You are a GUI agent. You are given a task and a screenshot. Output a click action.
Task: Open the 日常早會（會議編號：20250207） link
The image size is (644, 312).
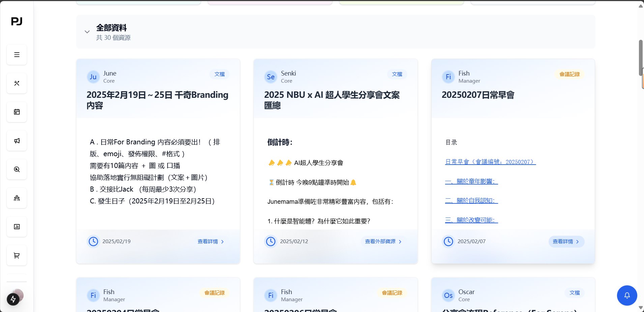489,162
